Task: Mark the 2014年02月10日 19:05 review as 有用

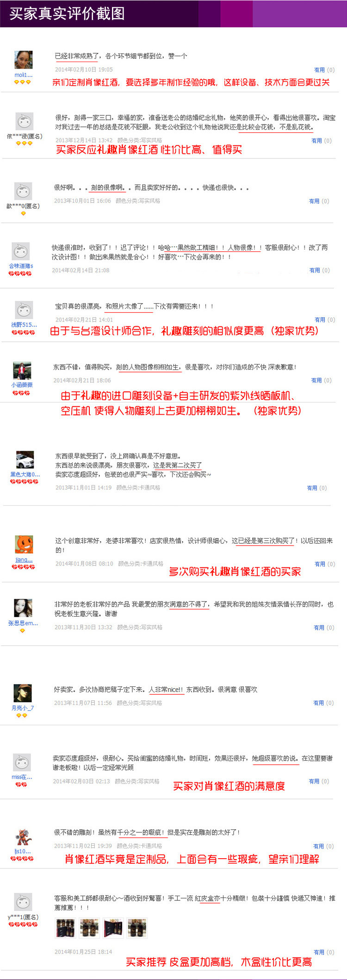Action: point(319,70)
